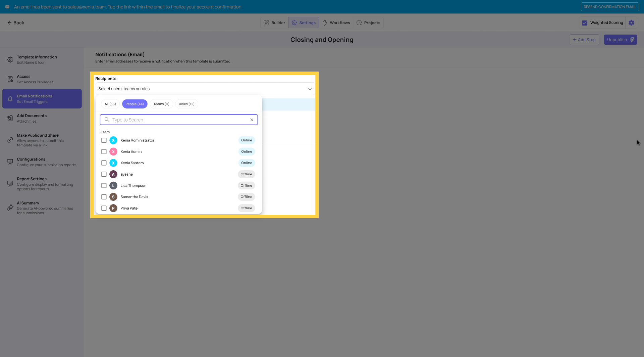Viewport: 644px width, 357px height.
Task: Go Back to previous page
Action: tap(16, 23)
